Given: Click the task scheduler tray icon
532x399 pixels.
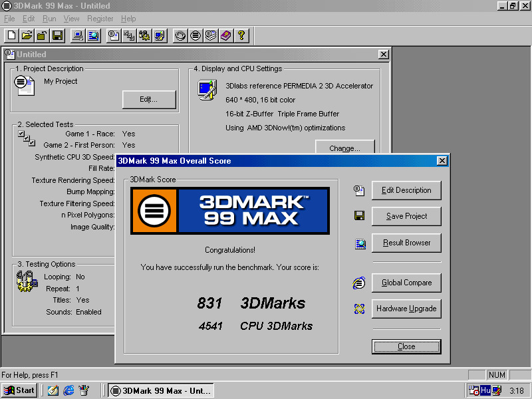Looking at the screenshot, I should click(x=474, y=390).
